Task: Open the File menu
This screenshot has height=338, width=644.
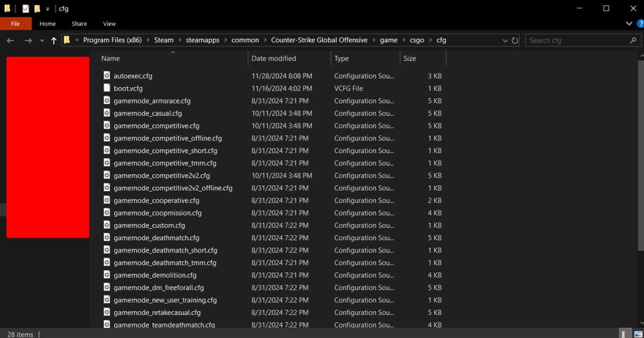Action: pos(16,24)
